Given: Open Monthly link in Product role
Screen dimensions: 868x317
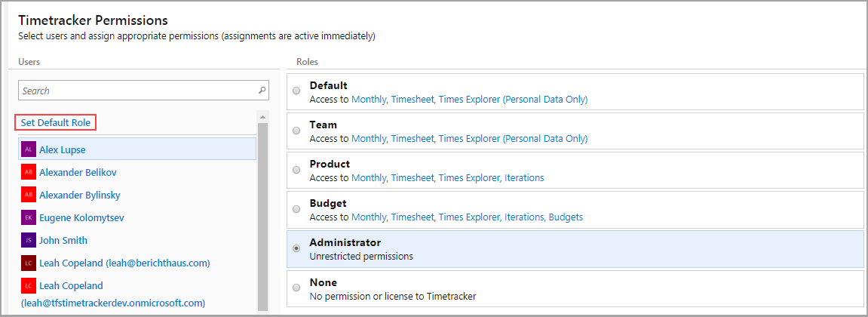Looking at the screenshot, I should (370, 178).
